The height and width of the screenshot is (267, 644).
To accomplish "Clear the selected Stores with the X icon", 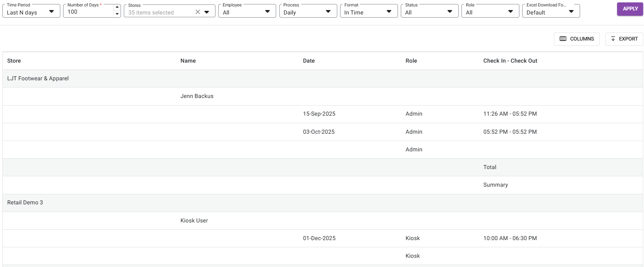I will click(x=197, y=12).
